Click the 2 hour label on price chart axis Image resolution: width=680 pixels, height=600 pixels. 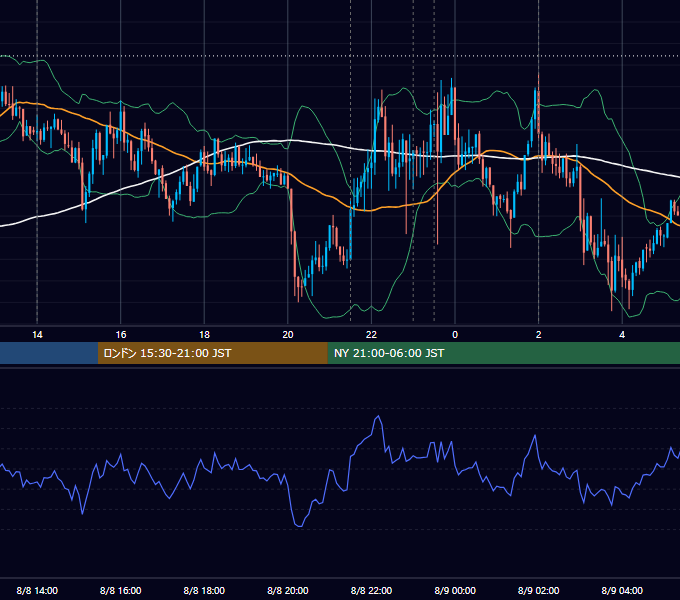(x=539, y=335)
